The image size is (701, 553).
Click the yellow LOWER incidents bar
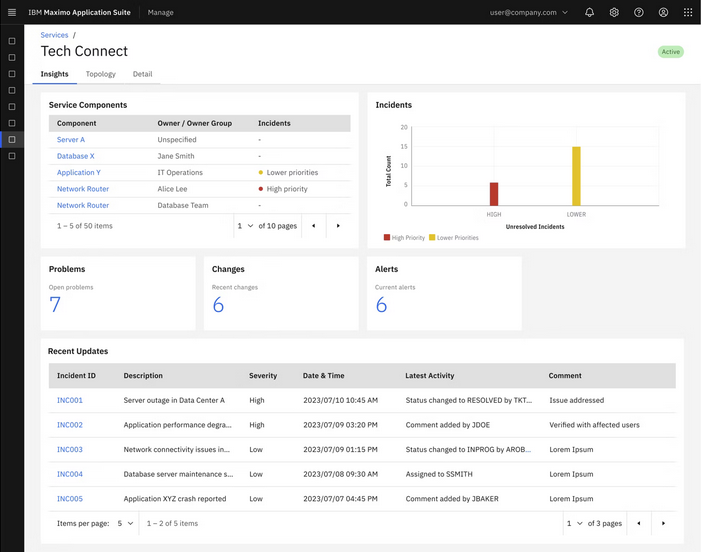(x=576, y=176)
